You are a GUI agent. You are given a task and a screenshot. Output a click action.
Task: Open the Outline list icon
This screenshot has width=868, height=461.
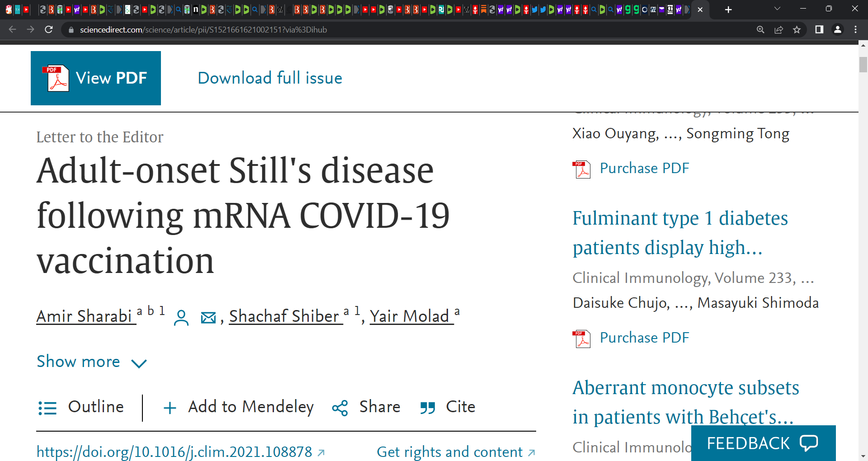[x=47, y=408]
